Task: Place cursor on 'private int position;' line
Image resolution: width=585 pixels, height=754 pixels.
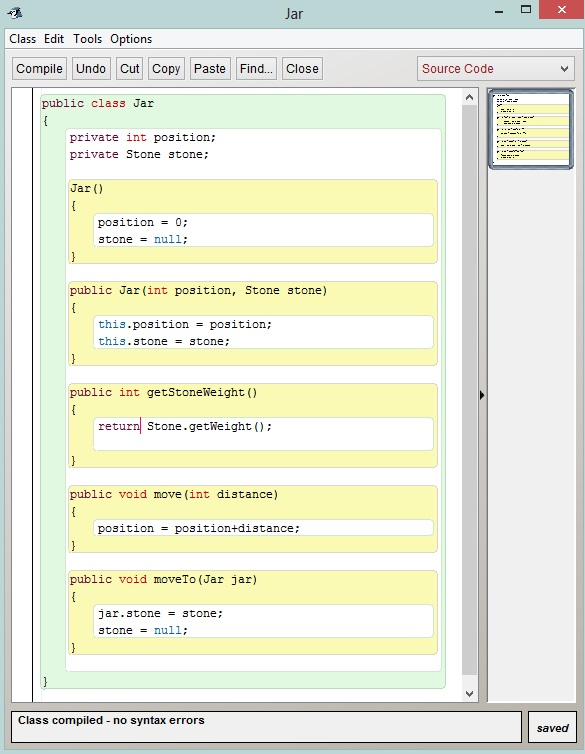Action: pos(143,138)
